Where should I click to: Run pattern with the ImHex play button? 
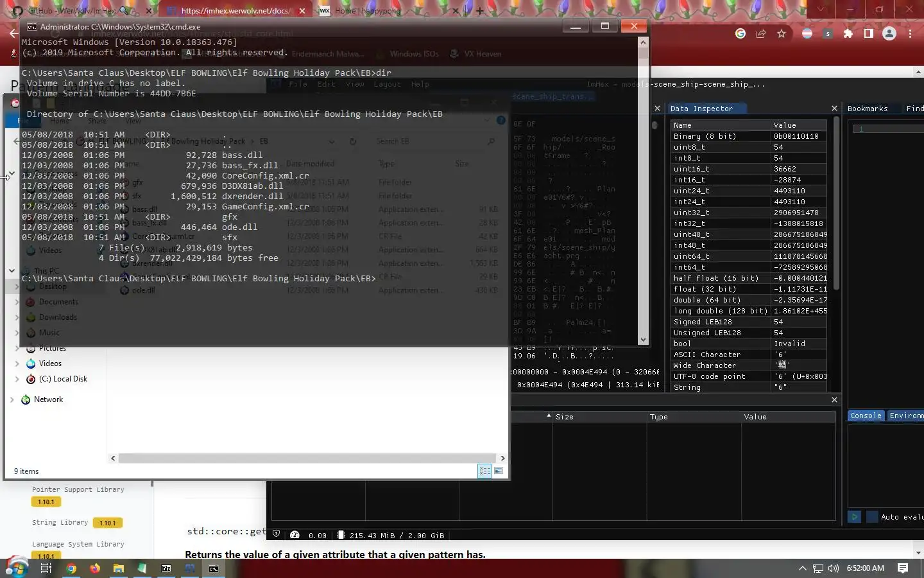pyautogui.click(x=854, y=516)
